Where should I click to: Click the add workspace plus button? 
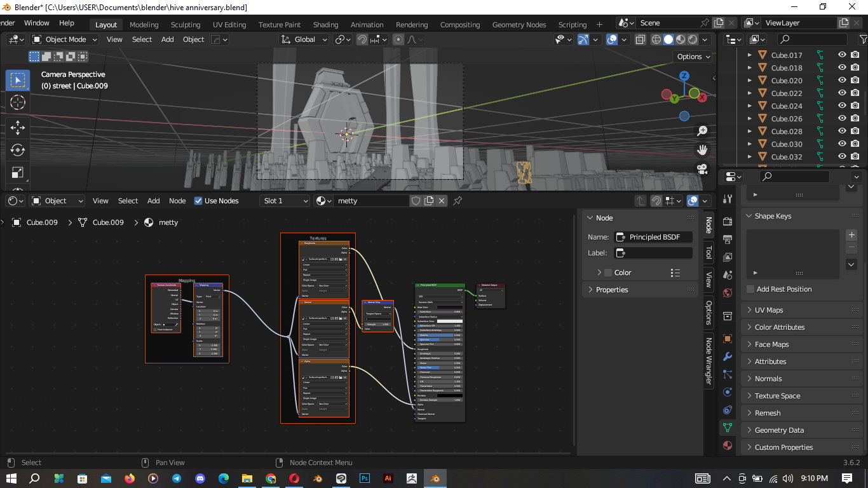[599, 25]
